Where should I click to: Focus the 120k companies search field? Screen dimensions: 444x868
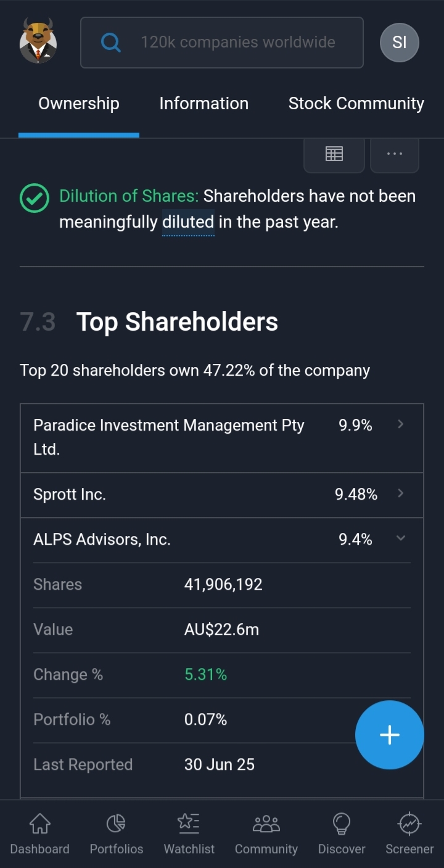tap(222, 43)
